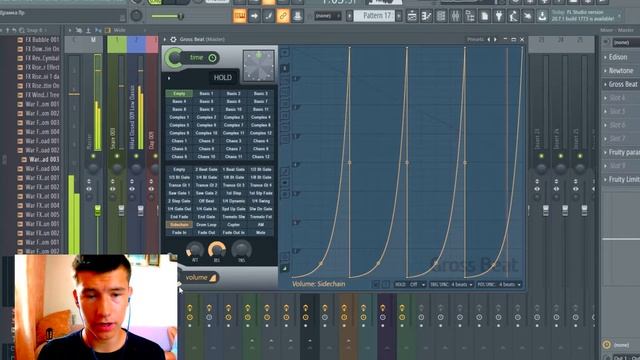Screen dimensions: 640x360
Task: Select the Sidechain volume preset
Action: [179, 224]
